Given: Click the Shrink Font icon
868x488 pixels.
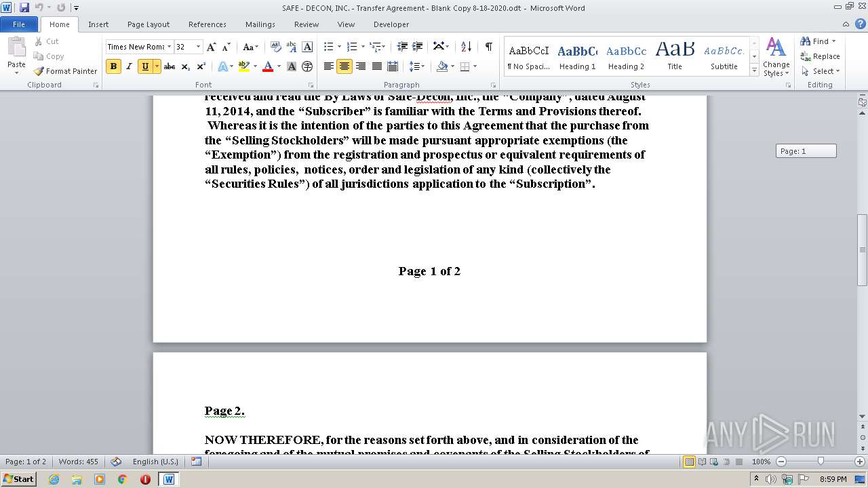Looking at the screenshot, I should tap(226, 47).
